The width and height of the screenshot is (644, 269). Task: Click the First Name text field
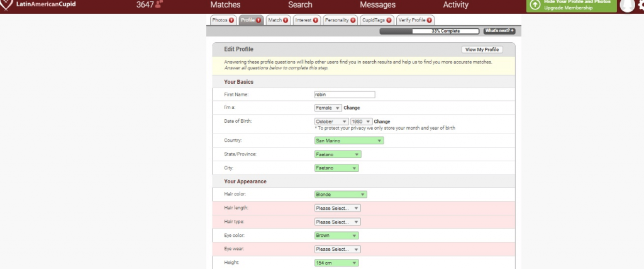tap(344, 94)
